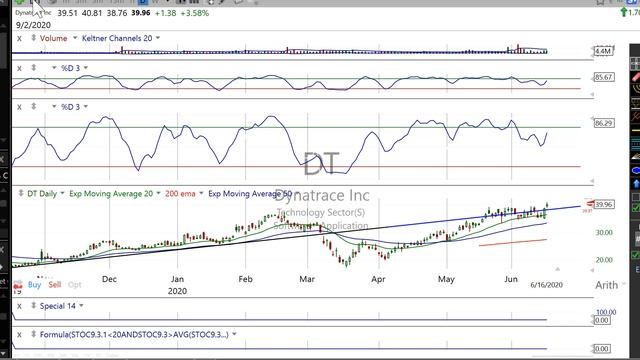Click the 30.00 price scale label
This screenshot has width=640, height=360.
604,233
